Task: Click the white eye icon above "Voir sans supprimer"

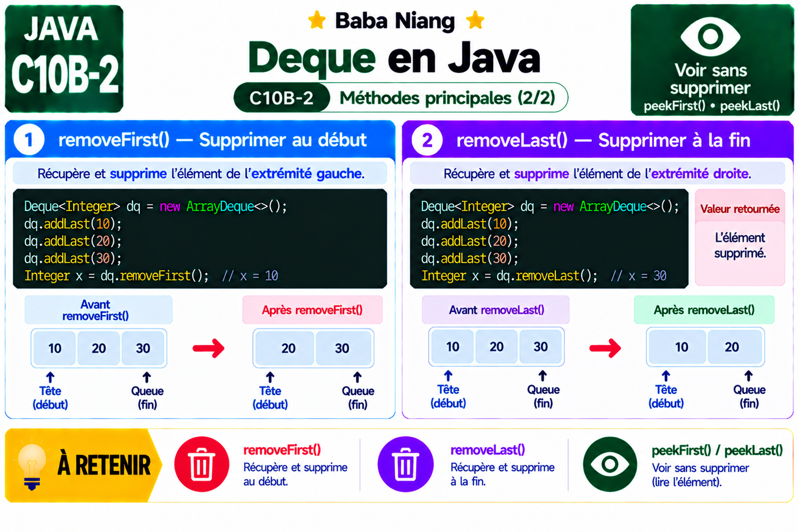Action: [710, 36]
